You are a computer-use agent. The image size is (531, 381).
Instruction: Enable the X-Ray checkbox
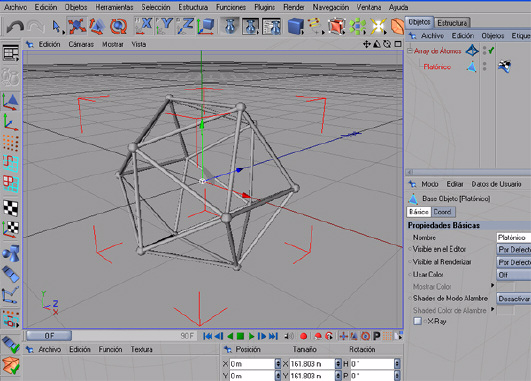pos(418,321)
